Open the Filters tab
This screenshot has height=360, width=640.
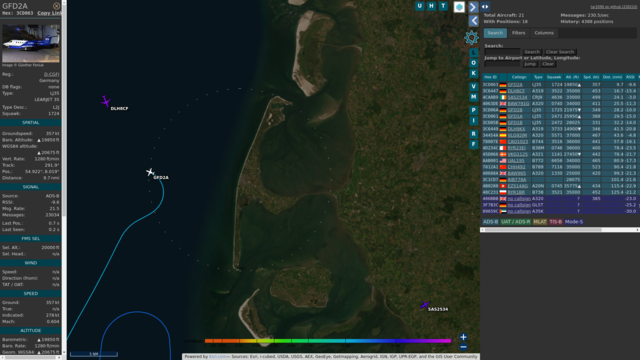coord(518,33)
